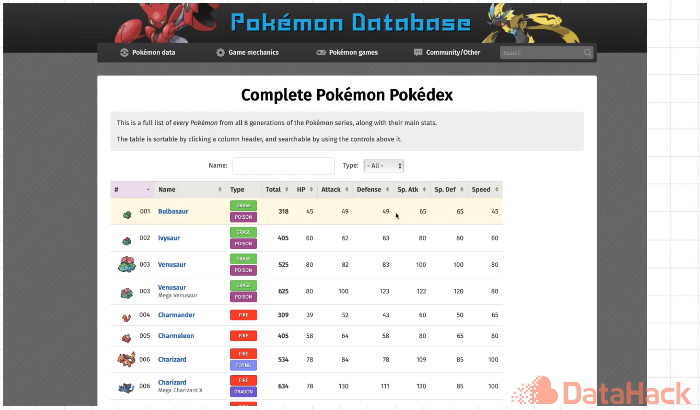Open the Mega Venusaur row's Venusaur link
Screen dimensions: 700x410
[x=172, y=287]
